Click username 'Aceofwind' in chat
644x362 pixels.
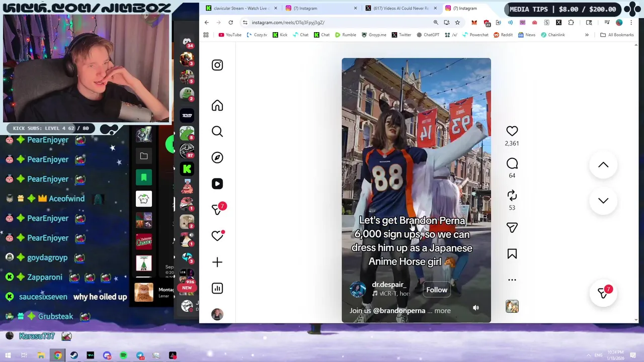(66, 199)
